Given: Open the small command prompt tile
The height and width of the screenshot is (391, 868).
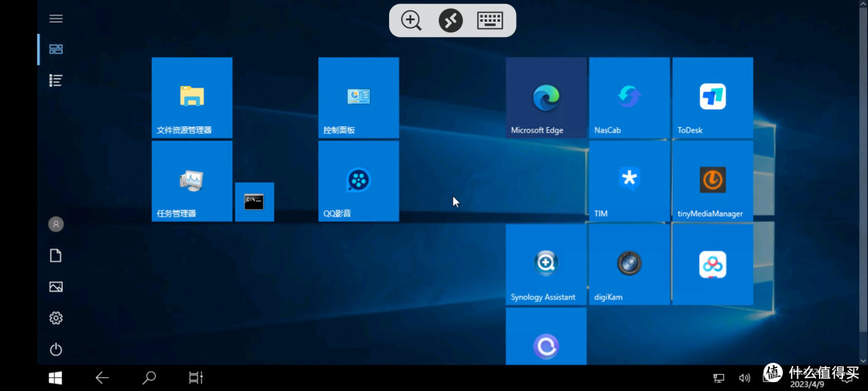Looking at the screenshot, I should coord(255,202).
